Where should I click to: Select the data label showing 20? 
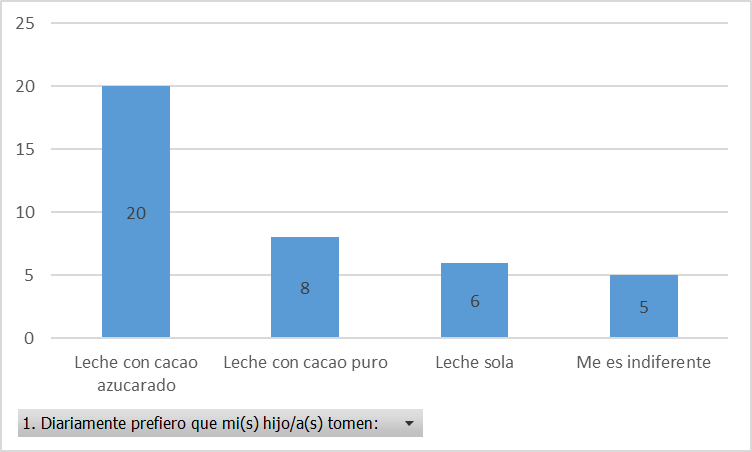point(136,213)
